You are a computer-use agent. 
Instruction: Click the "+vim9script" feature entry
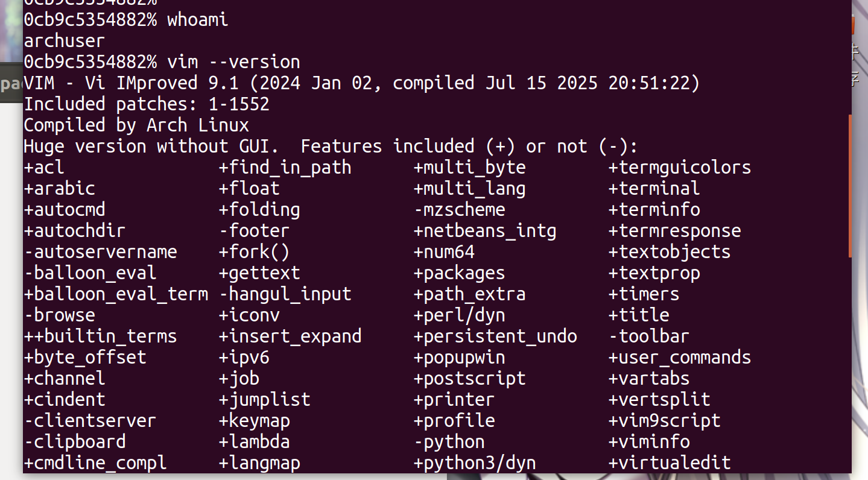click(x=665, y=421)
